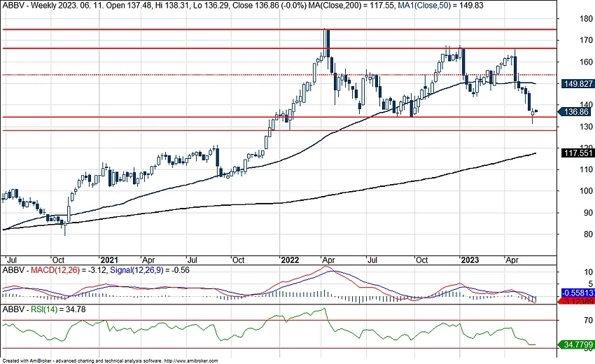The image size is (595, 364).
Task: Click the 117.551 MA200 price label
Action: [x=577, y=153]
